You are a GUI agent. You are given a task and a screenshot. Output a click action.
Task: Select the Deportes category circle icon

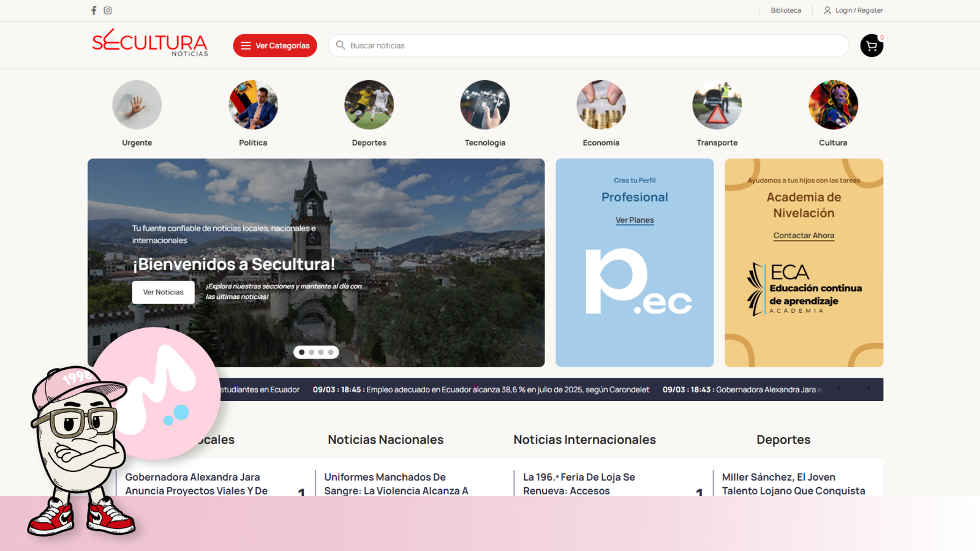[x=369, y=105]
